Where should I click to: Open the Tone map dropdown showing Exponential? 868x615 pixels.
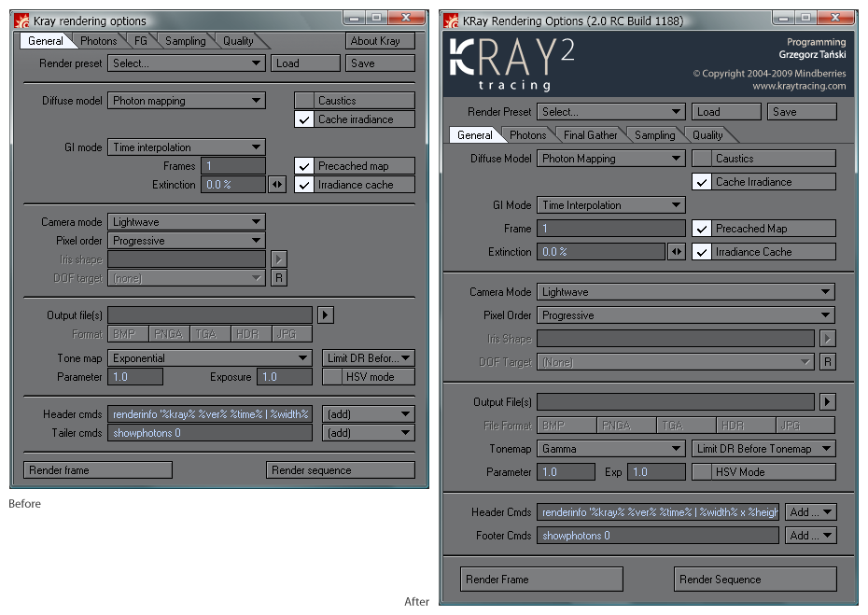point(210,358)
